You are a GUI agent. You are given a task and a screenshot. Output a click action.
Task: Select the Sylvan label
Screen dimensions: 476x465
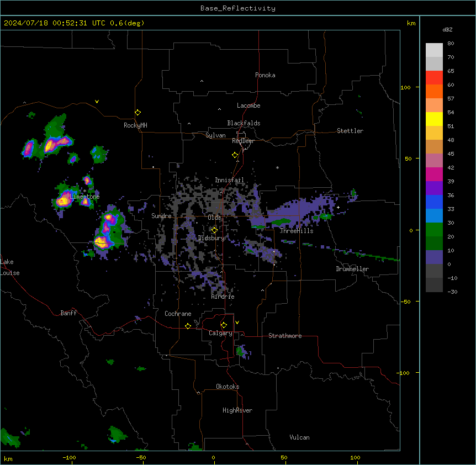(x=215, y=135)
